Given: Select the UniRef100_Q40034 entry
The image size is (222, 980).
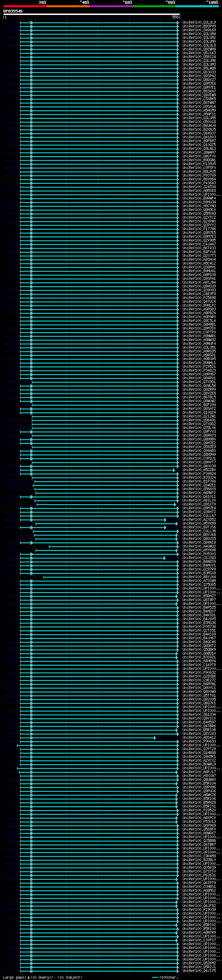Looking at the screenshot, I should (x=199, y=466).
